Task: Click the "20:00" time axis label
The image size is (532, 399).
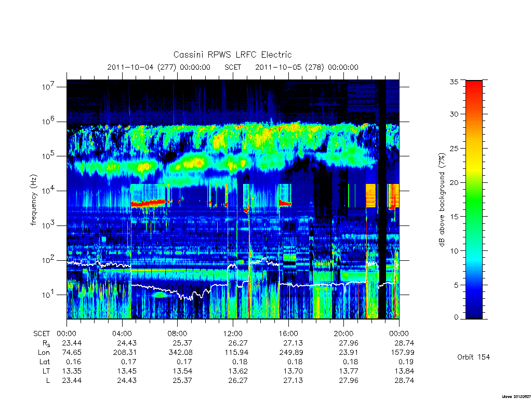Action: tap(344, 334)
